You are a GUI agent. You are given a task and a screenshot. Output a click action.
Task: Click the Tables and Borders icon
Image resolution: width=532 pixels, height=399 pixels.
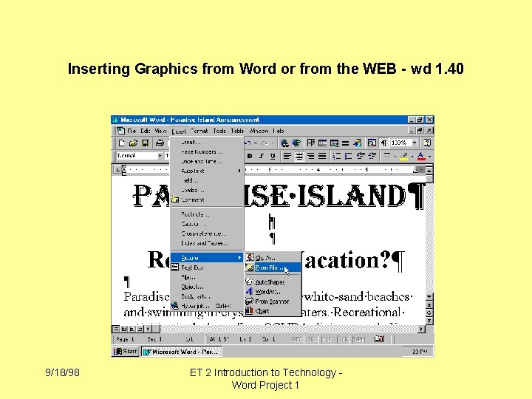pos(311,143)
